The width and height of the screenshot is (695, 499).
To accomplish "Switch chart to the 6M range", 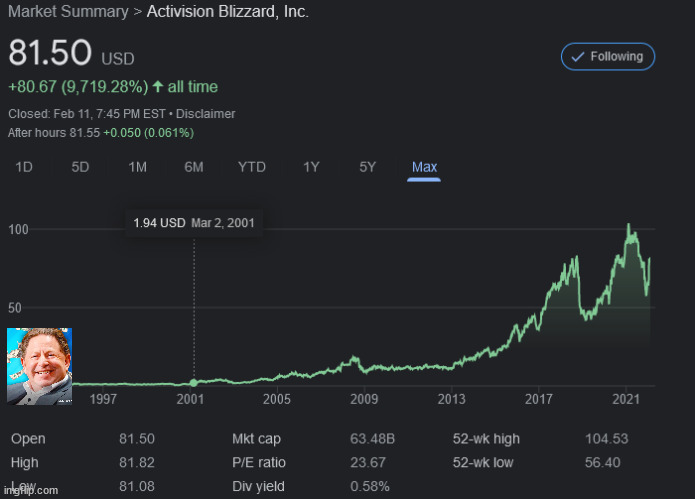I will tap(194, 167).
